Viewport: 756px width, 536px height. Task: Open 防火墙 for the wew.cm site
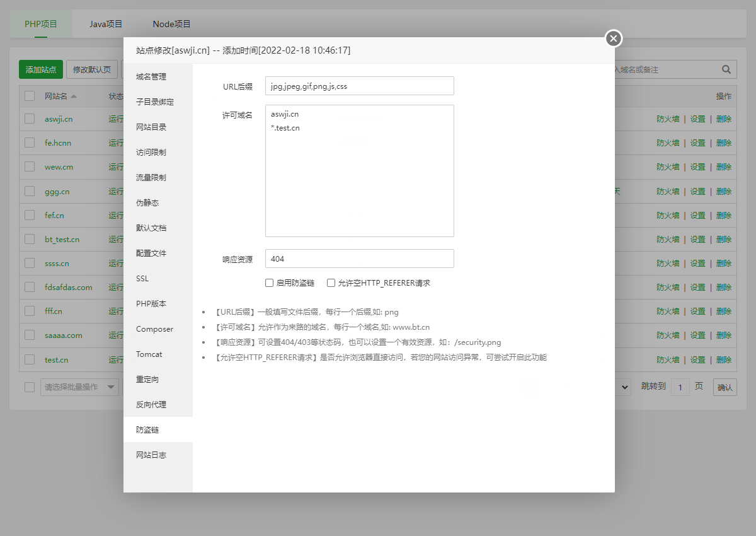coord(668,166)
